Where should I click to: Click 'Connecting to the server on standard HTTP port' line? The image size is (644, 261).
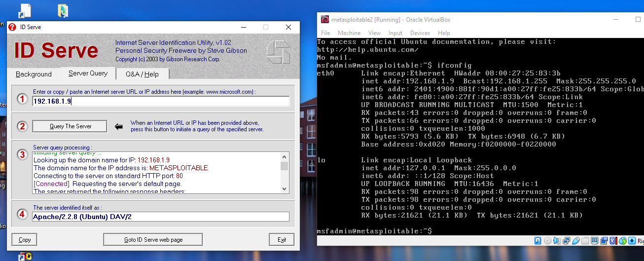click(108, 176)
